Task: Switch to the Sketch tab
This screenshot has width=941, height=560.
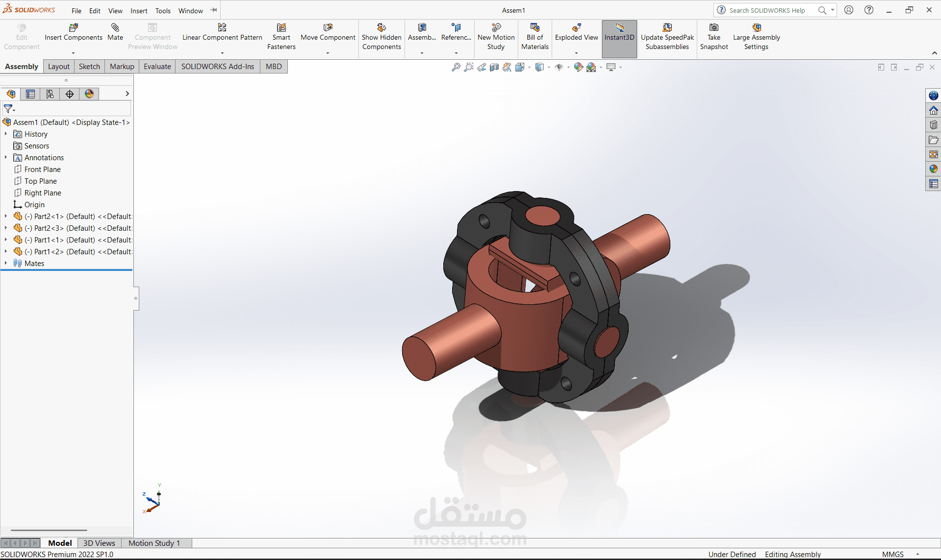Action: [89, 67]
